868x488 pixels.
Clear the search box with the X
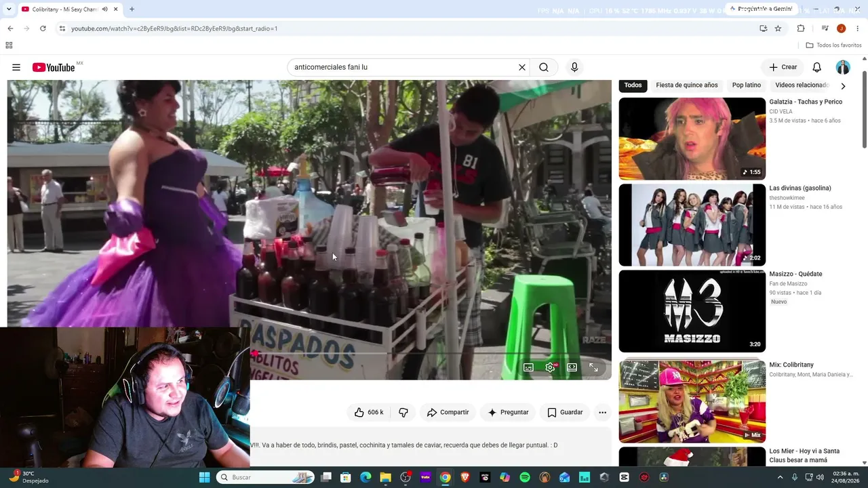(522, 67)
